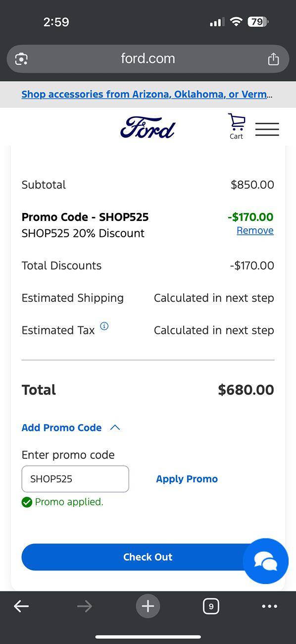This screenshot has width=296, height=644.
Task: Open the browser three-dot more menu
Action: point(269,606)
